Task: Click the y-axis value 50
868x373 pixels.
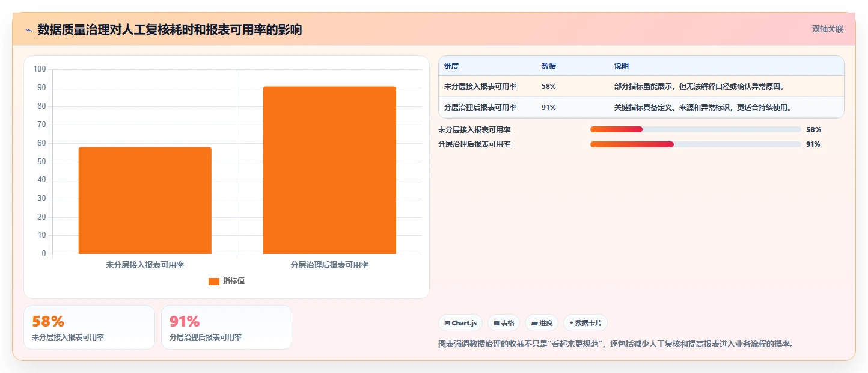Action: [42, 161]
